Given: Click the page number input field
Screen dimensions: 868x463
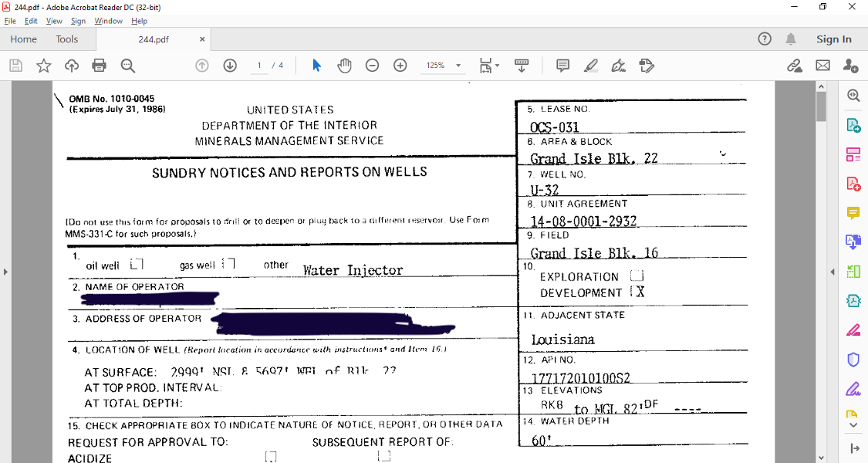Looking at the screenshot, I should click(x=259, y=66).
